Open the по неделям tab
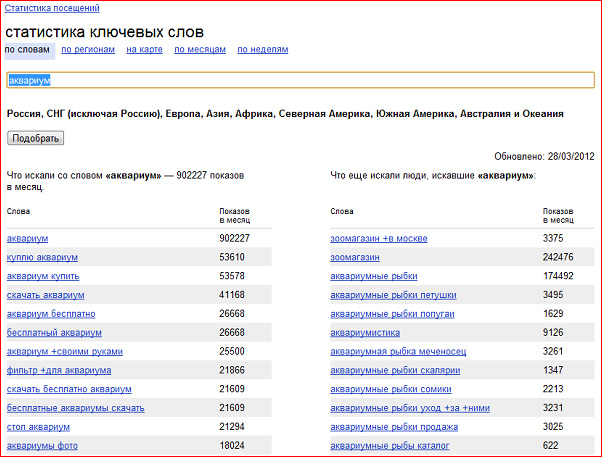This screenshot has height=457, width=602. [x=263, y=49]
